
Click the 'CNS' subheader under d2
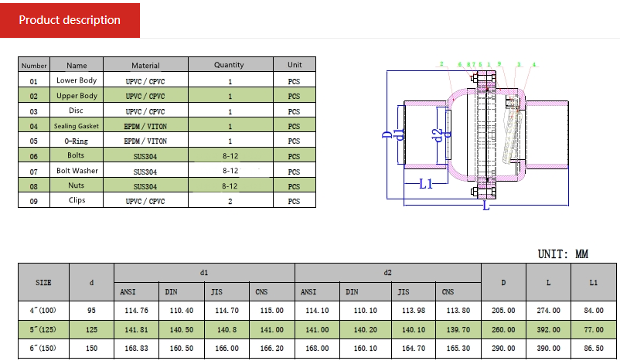coord(458,291)
